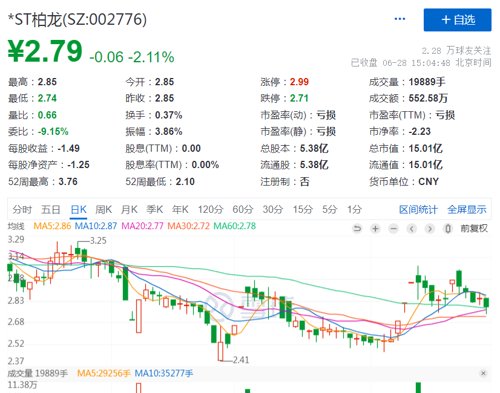Open the 全屏显示 fullscreen link
This screenshot has width=500, height=393.
(x=467, y=210)
